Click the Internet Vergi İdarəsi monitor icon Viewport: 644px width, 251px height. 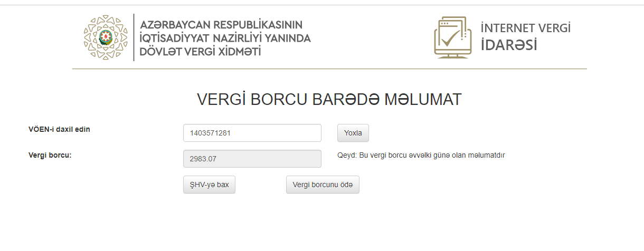pos(453,37)
